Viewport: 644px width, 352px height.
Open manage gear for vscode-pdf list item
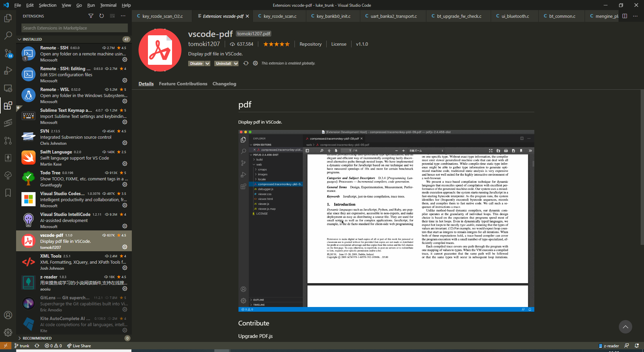pos(125,247)
